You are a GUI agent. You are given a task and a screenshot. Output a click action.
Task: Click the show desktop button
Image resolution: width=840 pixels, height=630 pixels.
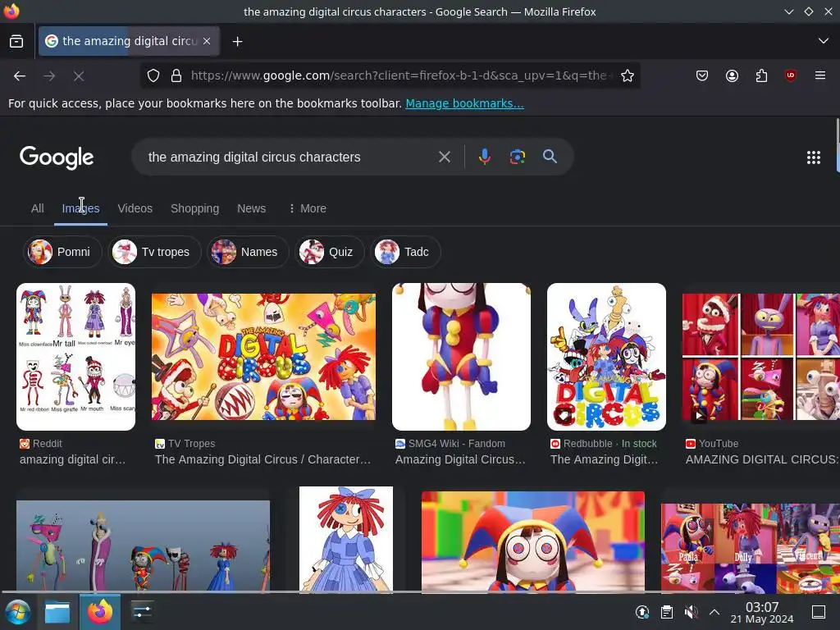click(819, 612)
